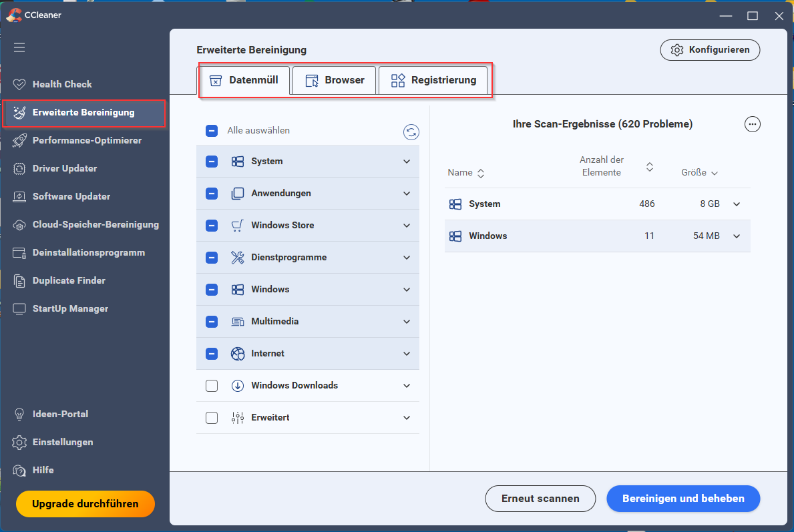794x532 pixels.
Task: Click the System result count 486
Action: [646, 204]
